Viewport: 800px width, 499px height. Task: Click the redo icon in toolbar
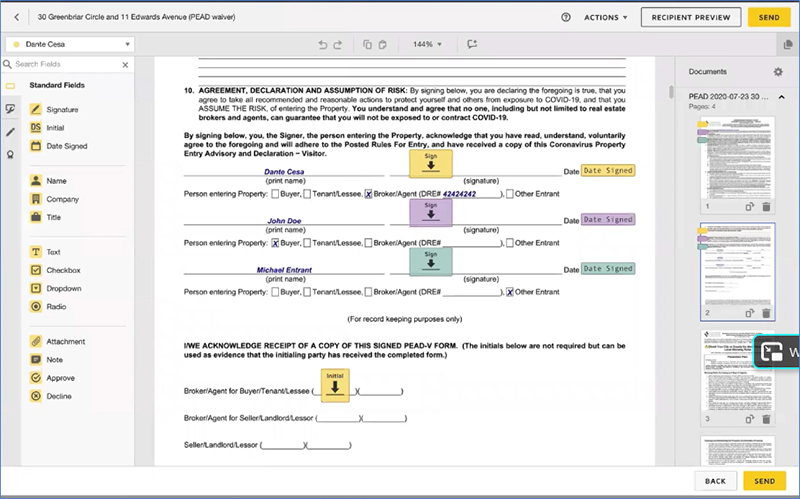(338, 44)
